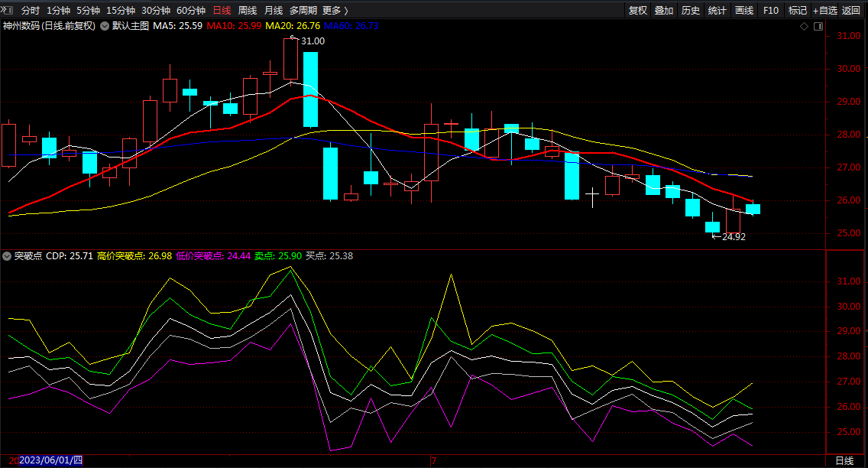Open the 默认主图 indicator dropdown arrow
The height and width of the screenshot is (468, 868).
pyautogui.click(x=104, y=26)
